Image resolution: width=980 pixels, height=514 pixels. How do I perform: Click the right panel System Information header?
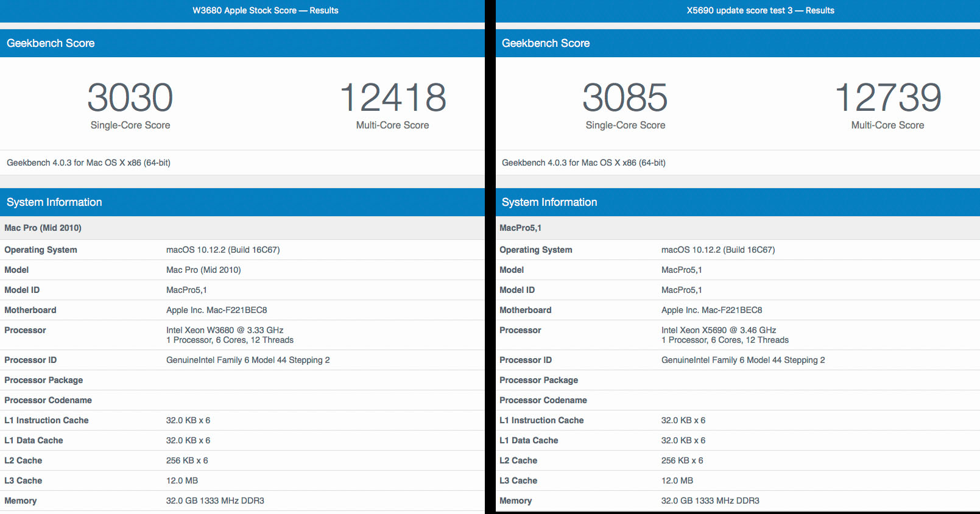[738, 202]
